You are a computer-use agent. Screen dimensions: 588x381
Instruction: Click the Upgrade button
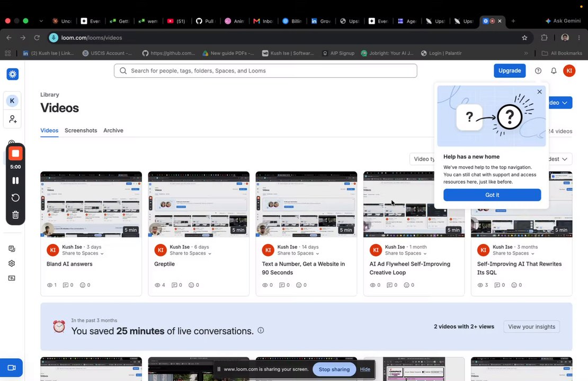click(510, 71)
